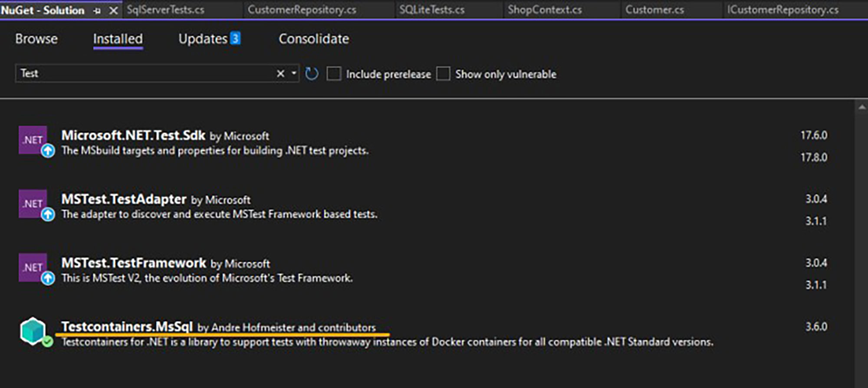Screen dimensions: 868x388
Task: Select the MSTest.TestAdapter package name
Action: point(124,199)
